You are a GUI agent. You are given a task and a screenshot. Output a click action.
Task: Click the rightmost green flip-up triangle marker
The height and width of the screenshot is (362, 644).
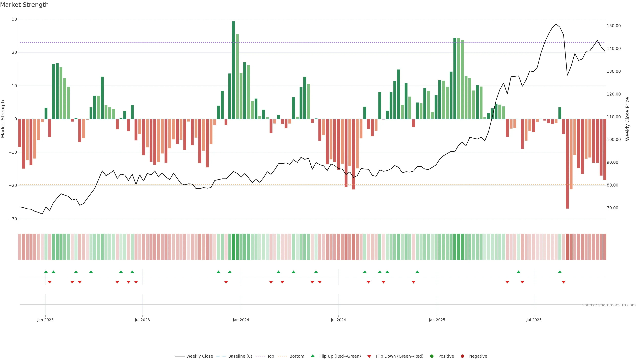(560, 272)
